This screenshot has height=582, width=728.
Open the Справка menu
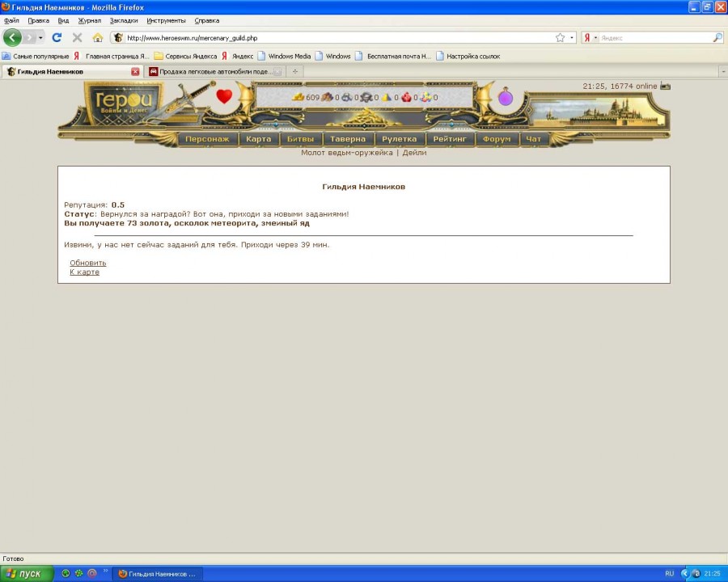[207, 20]
